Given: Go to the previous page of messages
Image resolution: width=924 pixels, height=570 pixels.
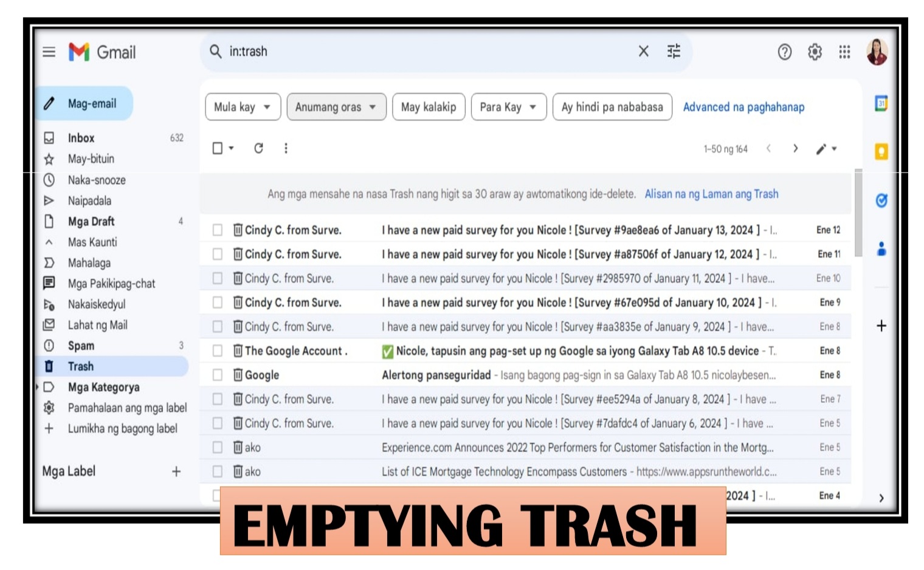Looking at the screenshot, I should pos(768,148).
